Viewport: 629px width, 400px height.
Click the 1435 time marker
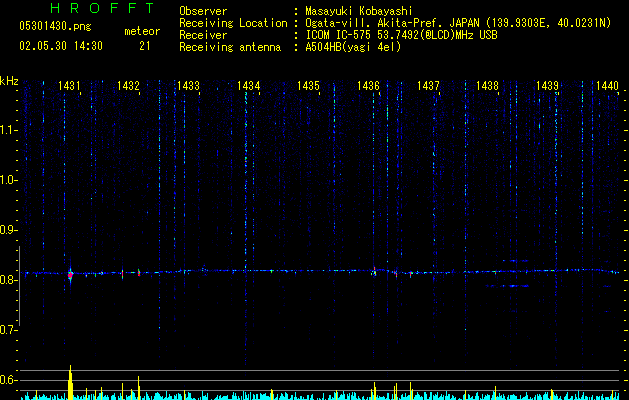(308, 85)
